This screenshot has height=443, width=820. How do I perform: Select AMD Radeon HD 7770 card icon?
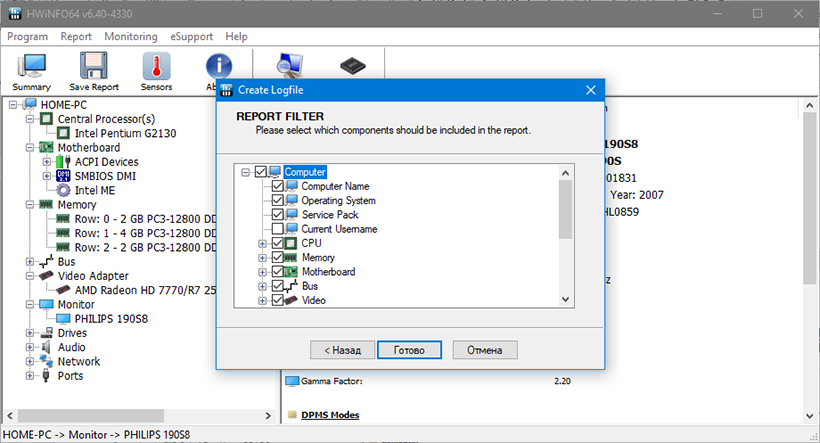pos(63,289)
